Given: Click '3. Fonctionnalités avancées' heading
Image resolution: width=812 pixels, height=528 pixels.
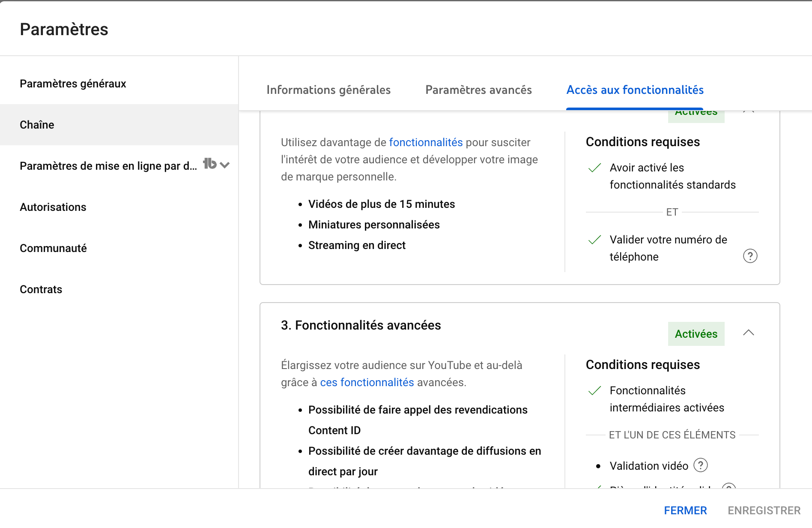Looking at the screenshot, I should click(361, 325).
